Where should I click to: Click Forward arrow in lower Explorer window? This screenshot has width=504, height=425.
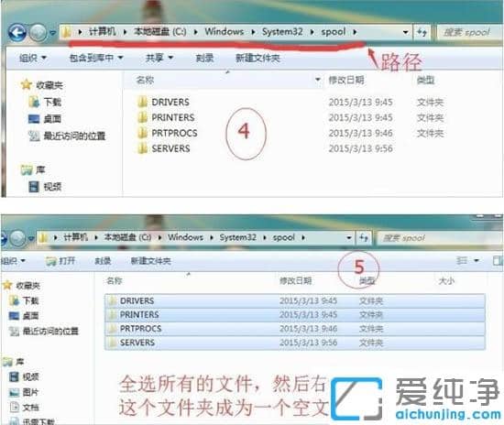(x=17, y=238)
